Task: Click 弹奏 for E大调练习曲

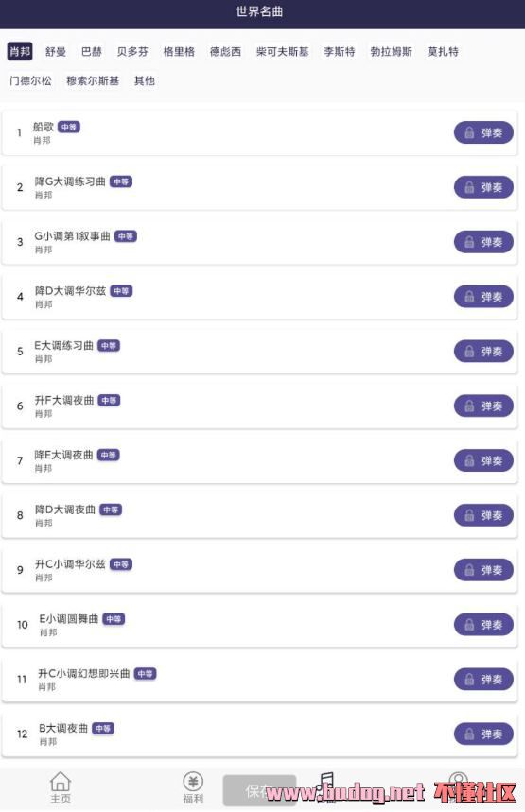Action: click(483, 352)
